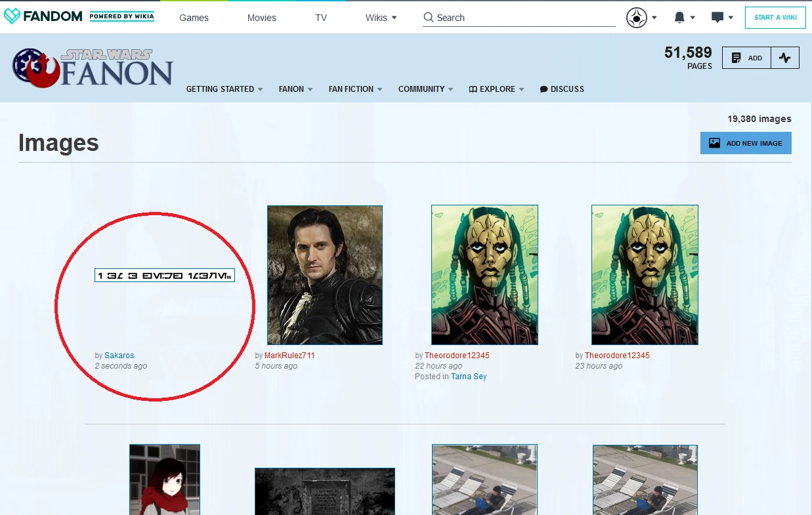Click the Add page button

[746, 58]
